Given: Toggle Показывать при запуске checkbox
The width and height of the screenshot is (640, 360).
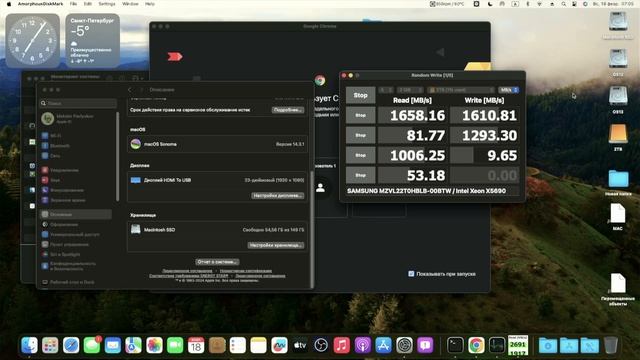Looking at the screenshot, I should [x=411, y=274].
